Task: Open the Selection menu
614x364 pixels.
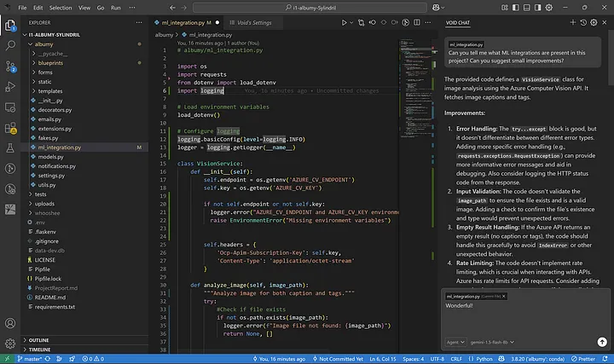Action: pos(60,7)
